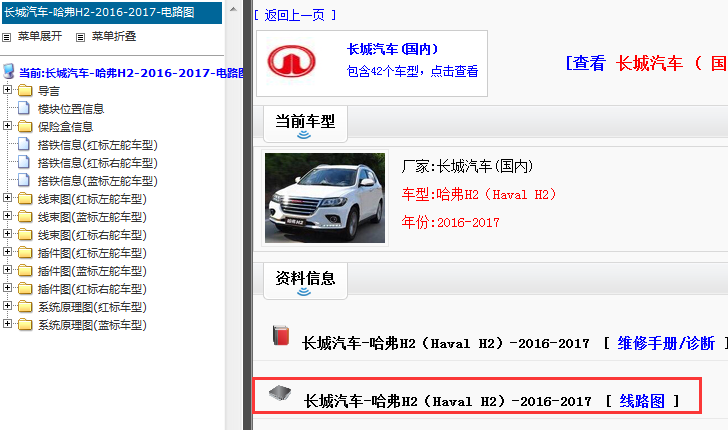Expand 线束图(红标左舵车型) node

tap(7, 198)
